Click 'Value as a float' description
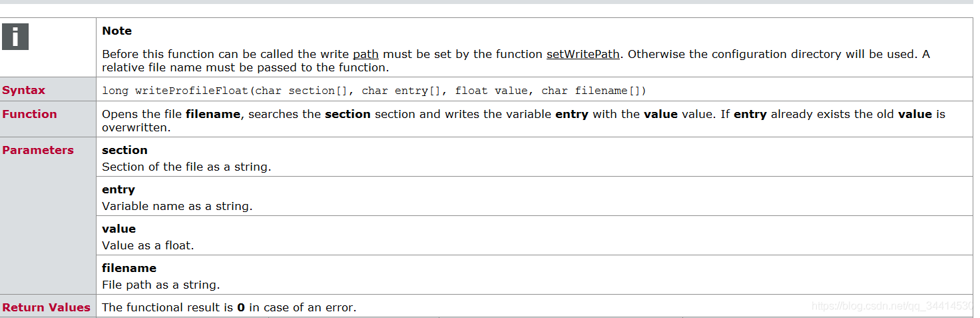 [148, 245]
